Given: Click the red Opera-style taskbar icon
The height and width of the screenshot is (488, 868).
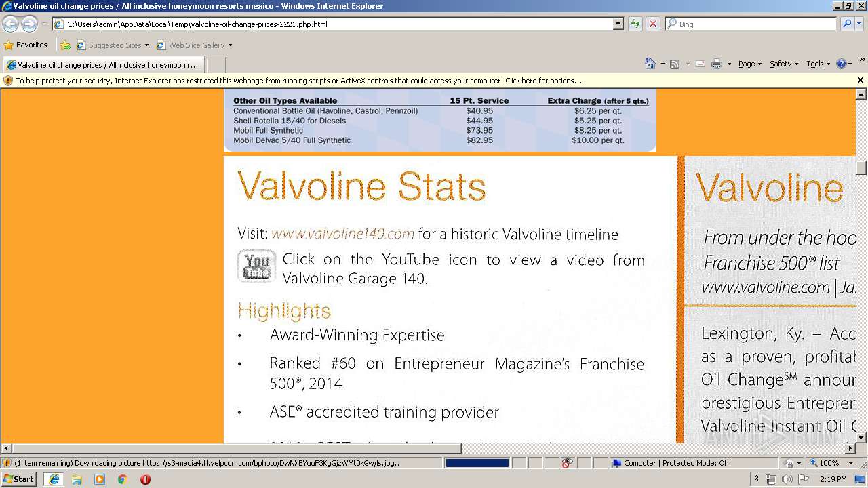Looking at the screenshot, I should (145, 479).
